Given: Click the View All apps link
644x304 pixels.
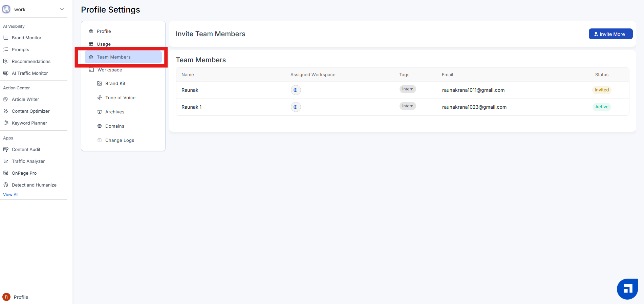Looking at the screenshot, I should (11, 195).
